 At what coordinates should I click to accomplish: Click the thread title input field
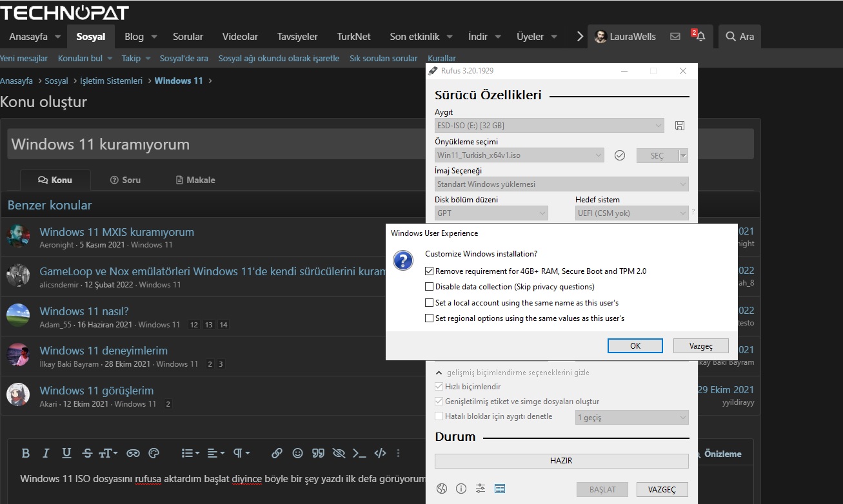(381, 144)
